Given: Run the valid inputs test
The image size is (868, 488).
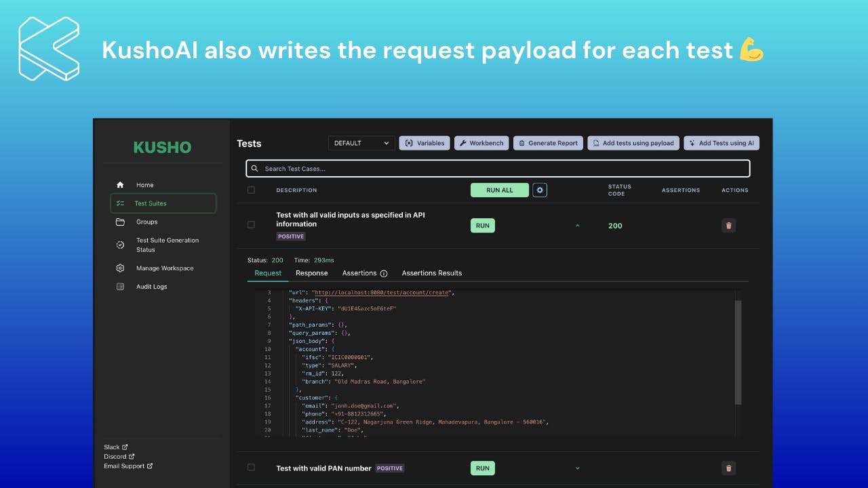Looking at the screenshot, I should [x=483, y=226].
